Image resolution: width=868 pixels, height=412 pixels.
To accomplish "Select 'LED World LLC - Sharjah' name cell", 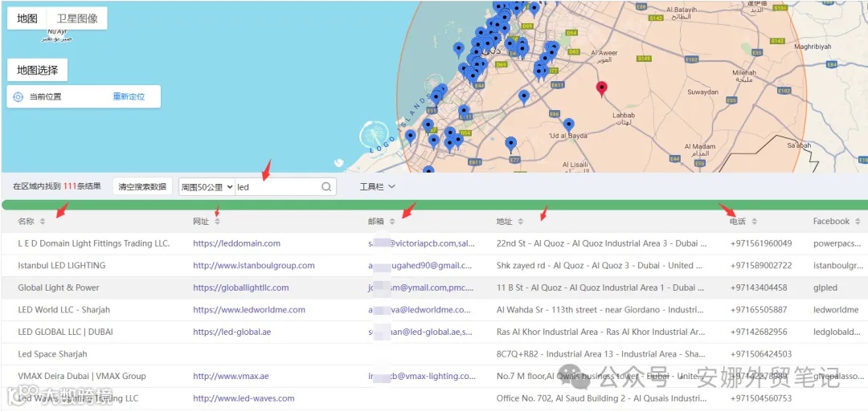I will click(x=64, y=310).
